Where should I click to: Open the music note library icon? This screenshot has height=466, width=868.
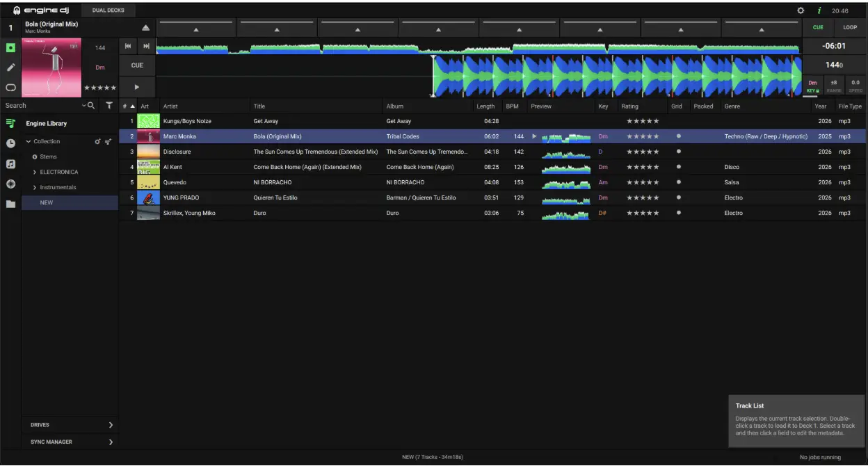coord(10,164)
